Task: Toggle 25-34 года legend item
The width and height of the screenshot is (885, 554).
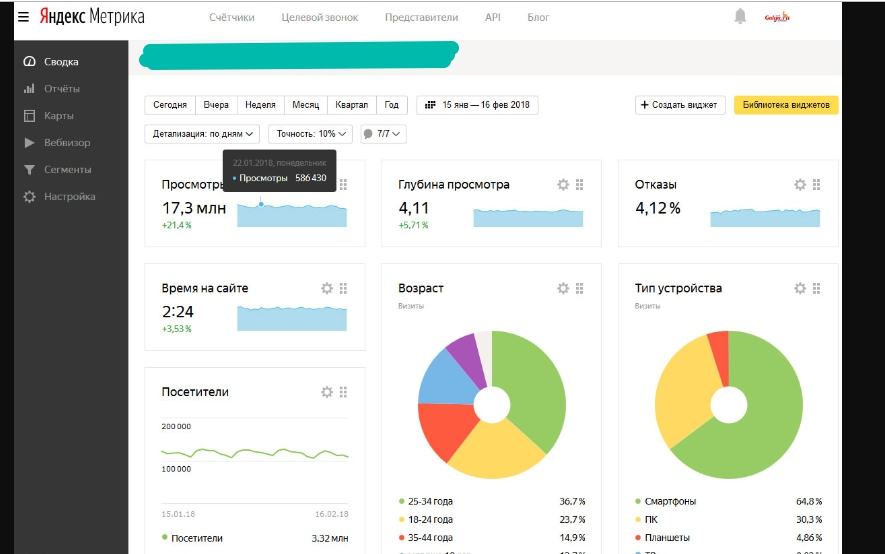Action: click(430, 501)
